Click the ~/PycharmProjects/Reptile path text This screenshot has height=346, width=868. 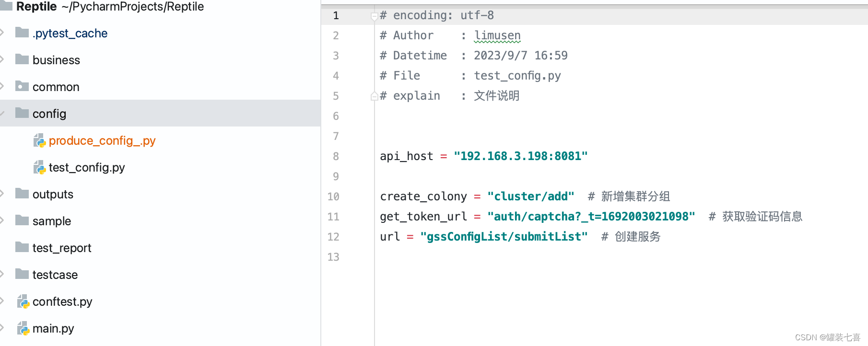pyautogui.click(x=133, y=6)
